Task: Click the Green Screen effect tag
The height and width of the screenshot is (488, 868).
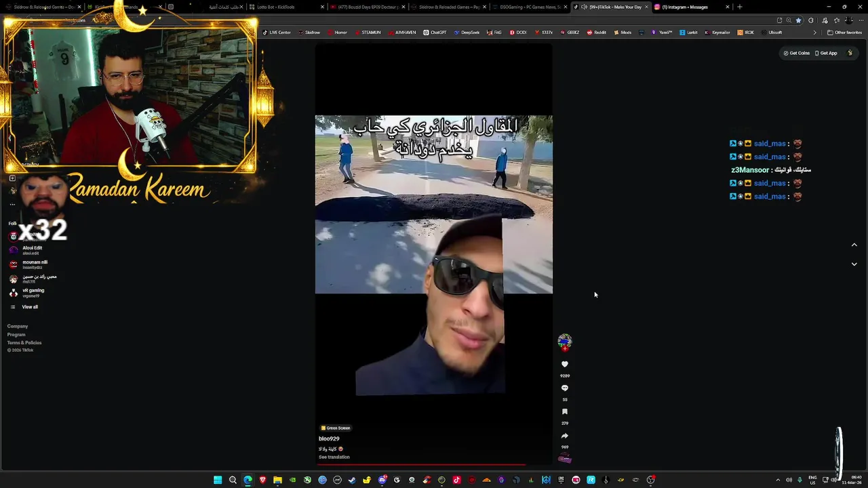Action: coord(336,428)
